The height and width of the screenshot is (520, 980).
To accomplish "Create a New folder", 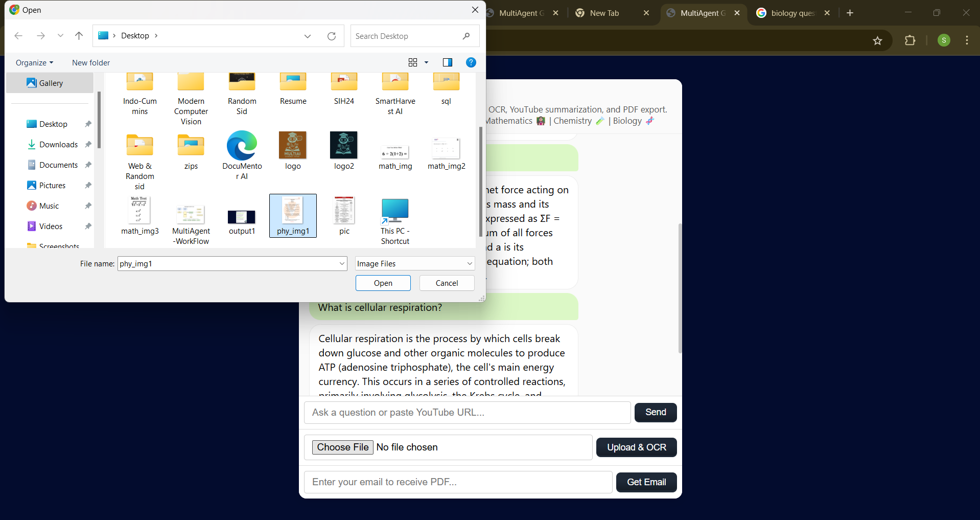I will [x=91, y=63].
